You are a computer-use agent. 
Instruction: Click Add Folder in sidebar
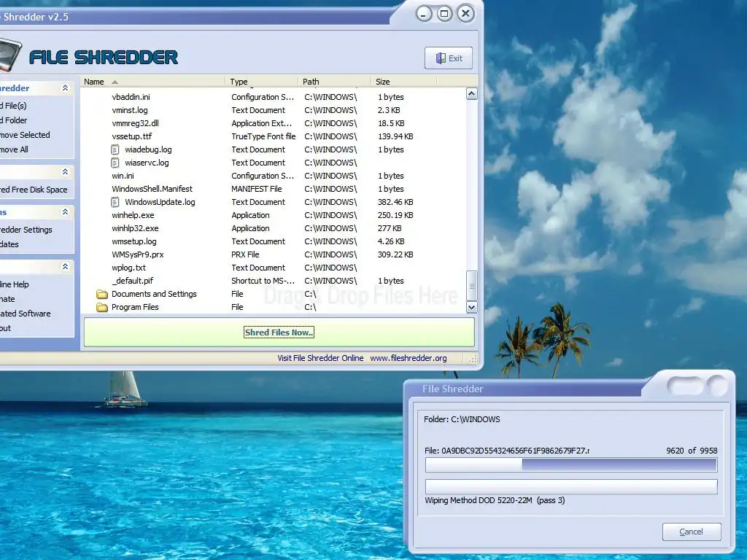click(x=14, y=120)
